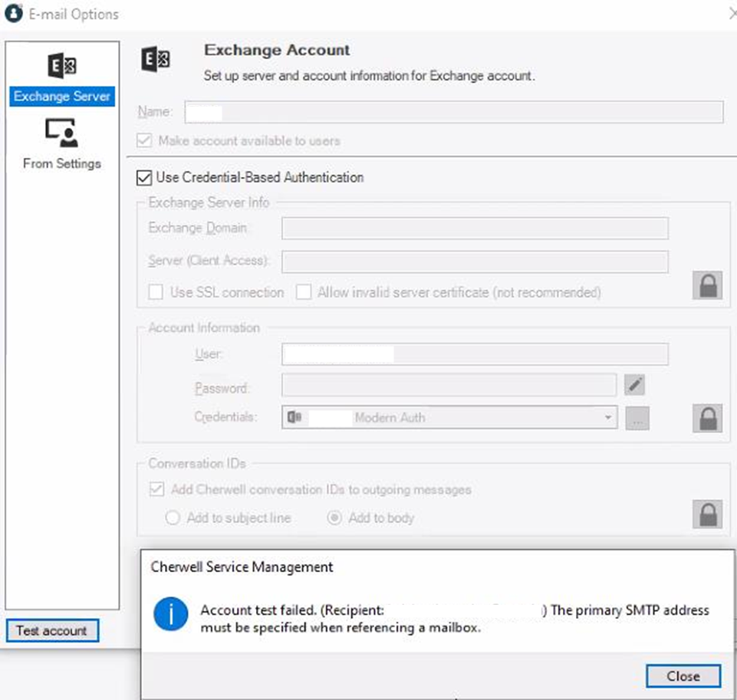This screenshot has width=737, height=700.
Task: Close the Cherwell Service Management dialog
Action: tap(683, 675)
